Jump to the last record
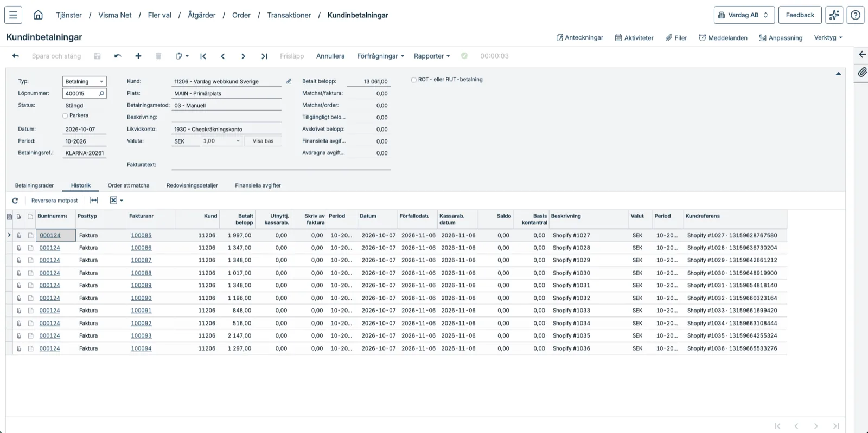 point(264,56)
